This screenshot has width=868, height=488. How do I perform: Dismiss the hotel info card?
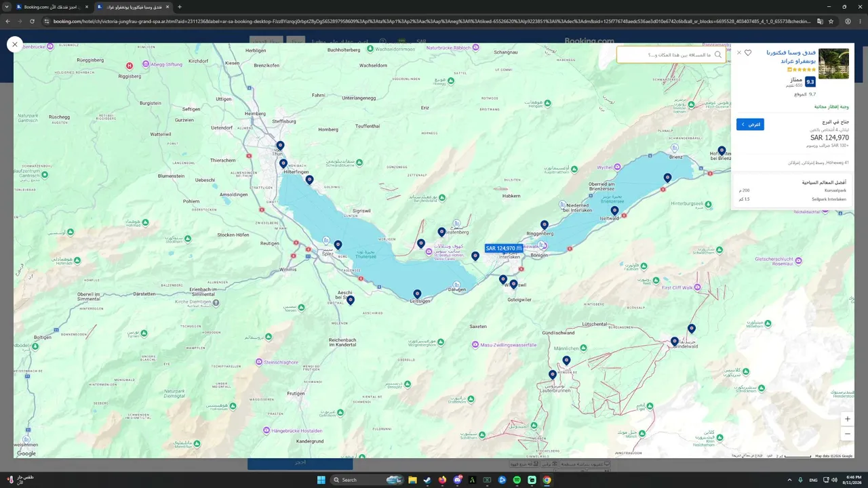pos(739,52)
